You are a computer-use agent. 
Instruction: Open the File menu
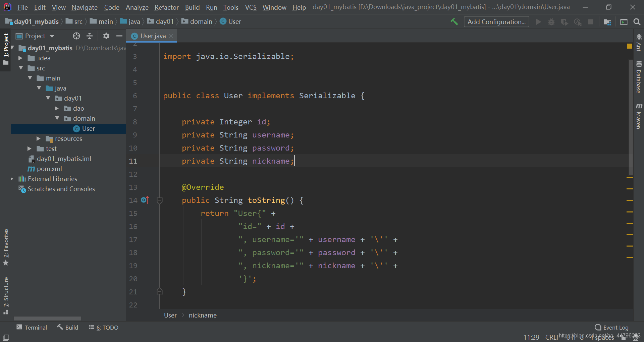click(x=22, y=7)
